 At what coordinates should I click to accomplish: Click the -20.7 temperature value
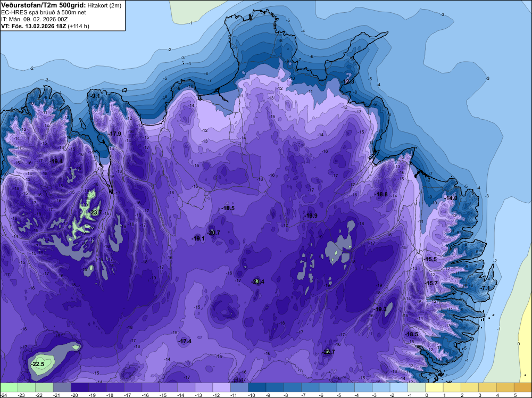tap(214, 233)
